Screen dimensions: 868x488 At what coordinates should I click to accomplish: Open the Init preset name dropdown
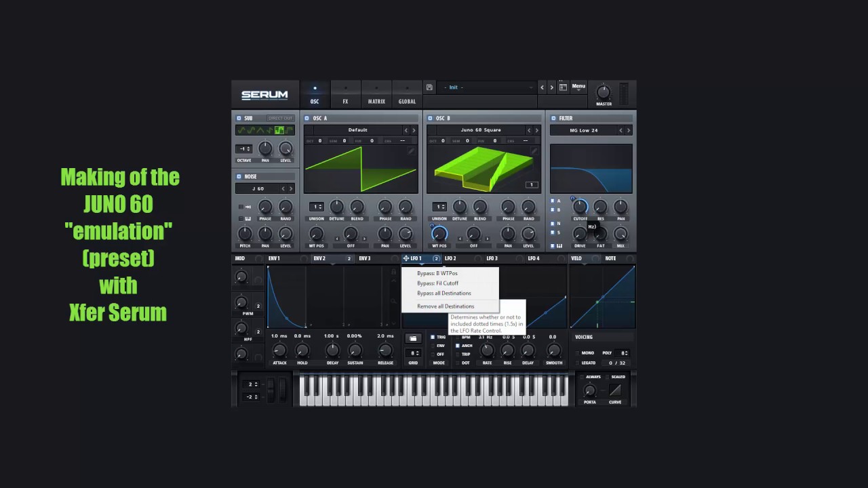[488, 87]
